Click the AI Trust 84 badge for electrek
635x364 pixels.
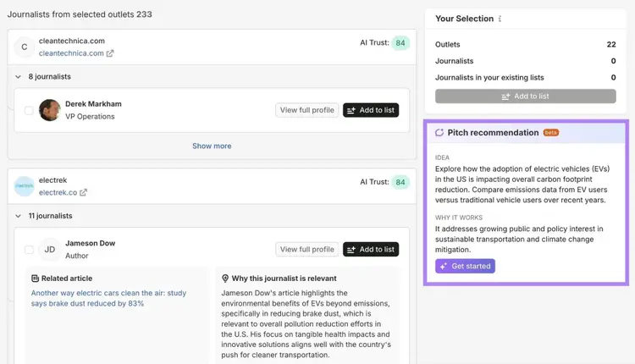point(400,182)
